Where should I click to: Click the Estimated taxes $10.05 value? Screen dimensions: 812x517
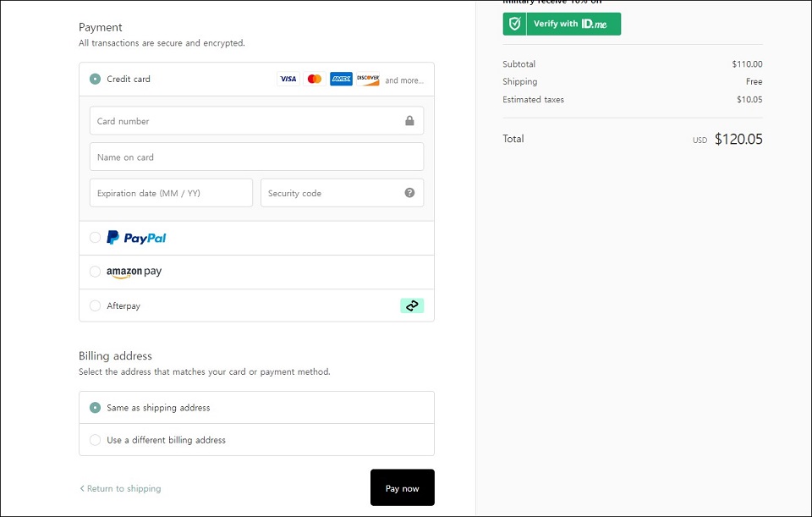click(749, 100)
